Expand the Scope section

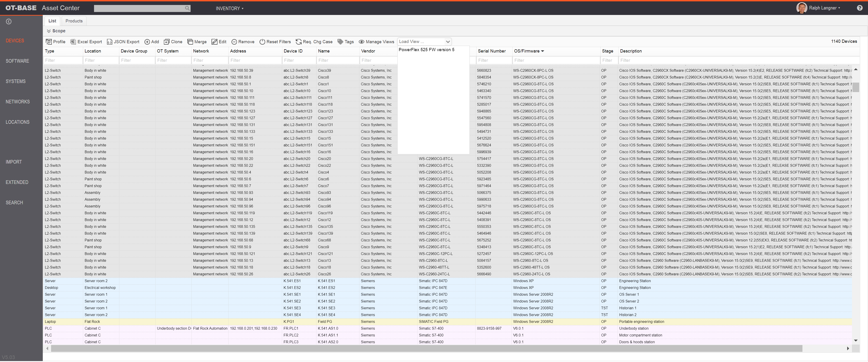pos(56,31)
